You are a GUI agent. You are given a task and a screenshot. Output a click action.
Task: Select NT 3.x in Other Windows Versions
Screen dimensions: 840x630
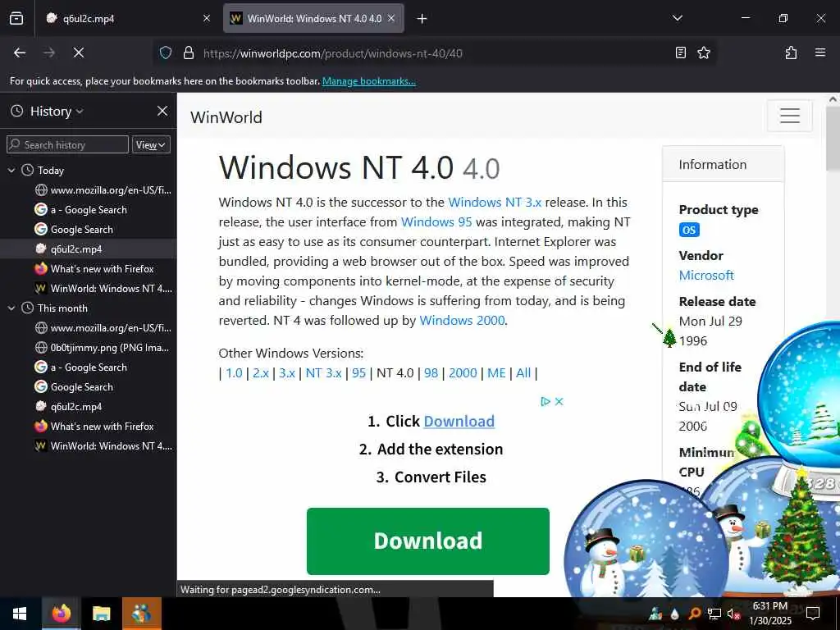[x=323, y=373]
